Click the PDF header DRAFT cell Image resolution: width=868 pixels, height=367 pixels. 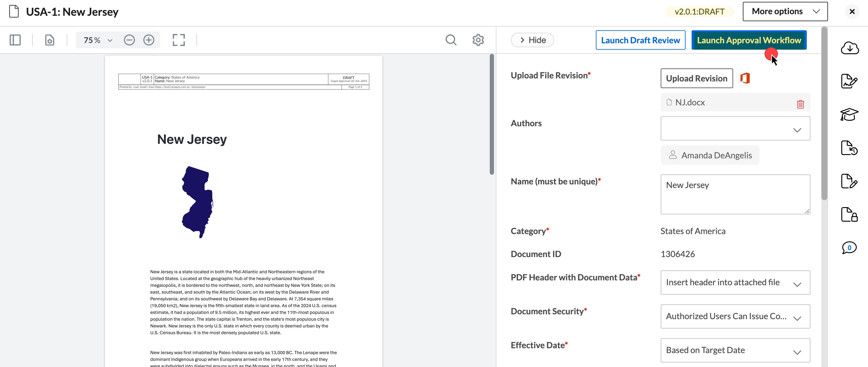[349, 79]
